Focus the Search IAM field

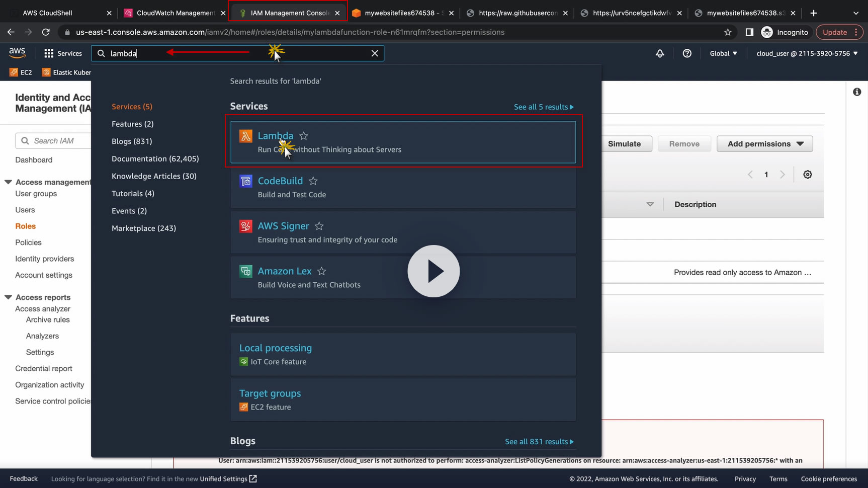[53, 141]
